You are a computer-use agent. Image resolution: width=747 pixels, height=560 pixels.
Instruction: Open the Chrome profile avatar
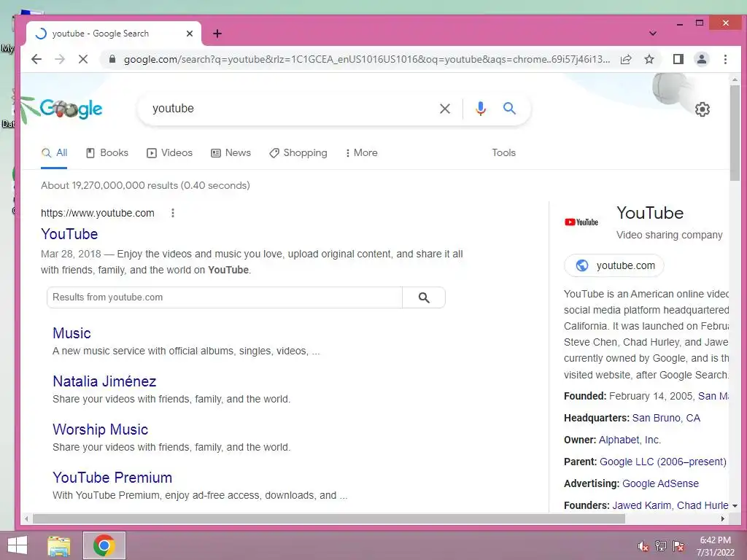click(x=702, y=59)
